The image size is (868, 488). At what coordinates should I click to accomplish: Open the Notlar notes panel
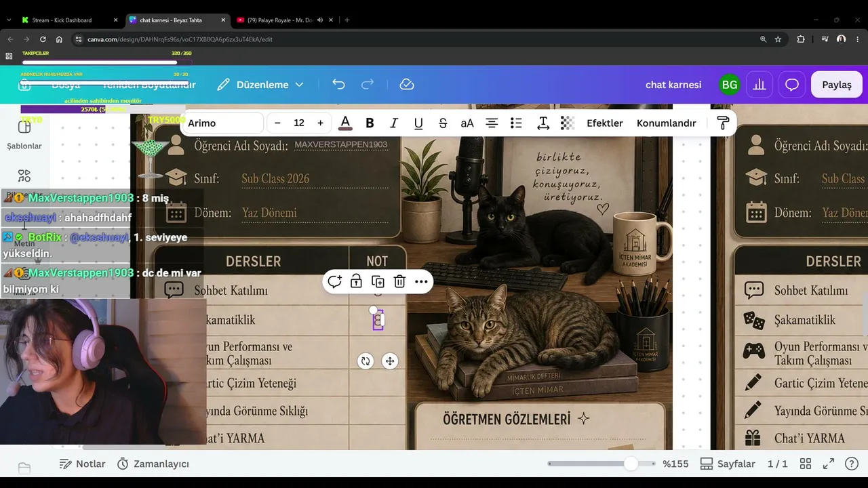(x=82, y=464)
